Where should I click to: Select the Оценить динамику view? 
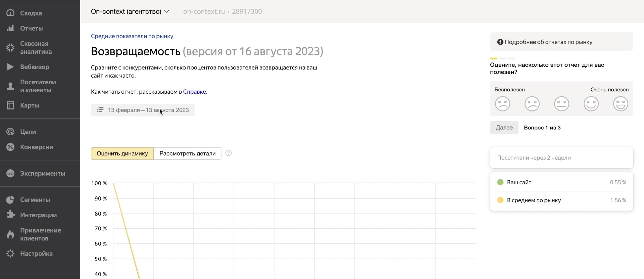[x=122, y=153]
